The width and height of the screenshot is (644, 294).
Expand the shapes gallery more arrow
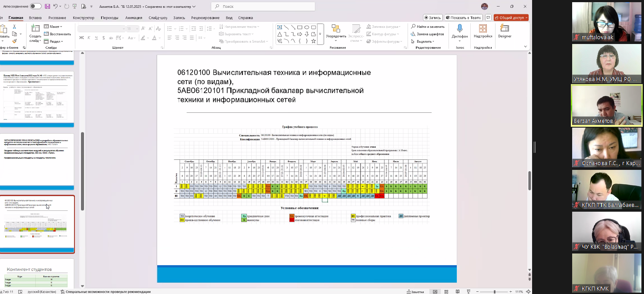coord(320,34)
